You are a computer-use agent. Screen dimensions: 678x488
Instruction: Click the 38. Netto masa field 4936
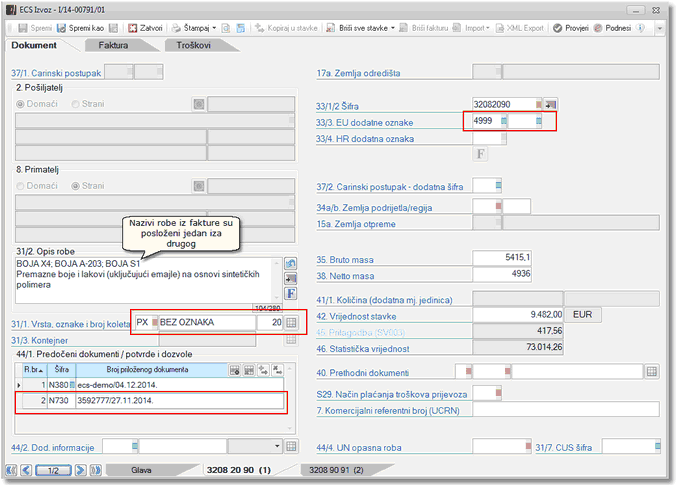pyautogui.click(x=502, y=274)
